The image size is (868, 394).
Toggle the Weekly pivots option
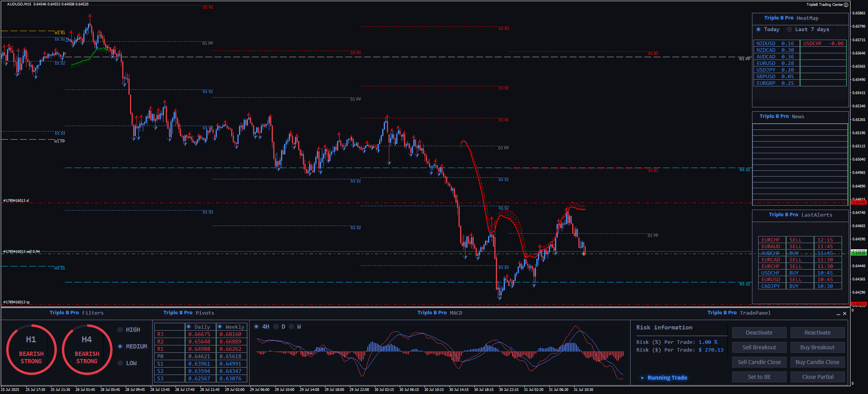pos(220,327)
